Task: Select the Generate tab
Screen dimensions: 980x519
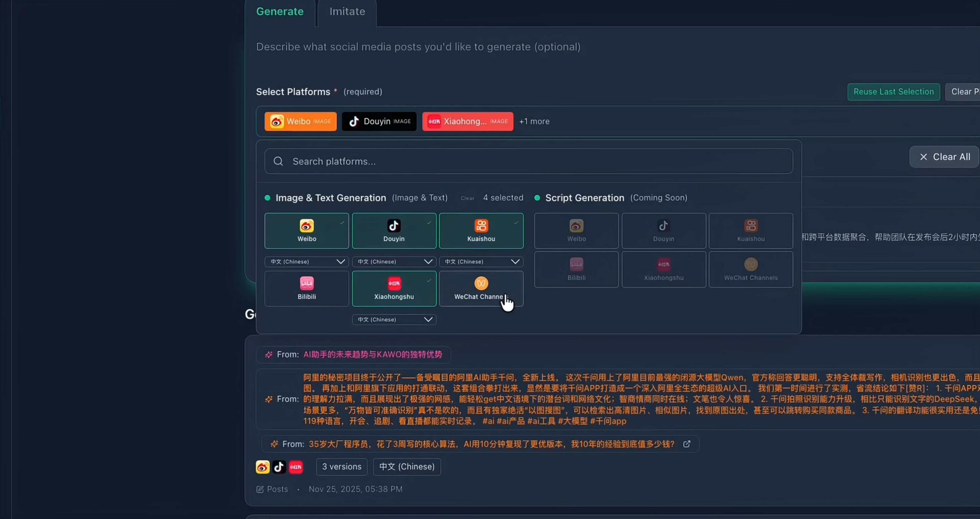Action: [x=280, y=12]
